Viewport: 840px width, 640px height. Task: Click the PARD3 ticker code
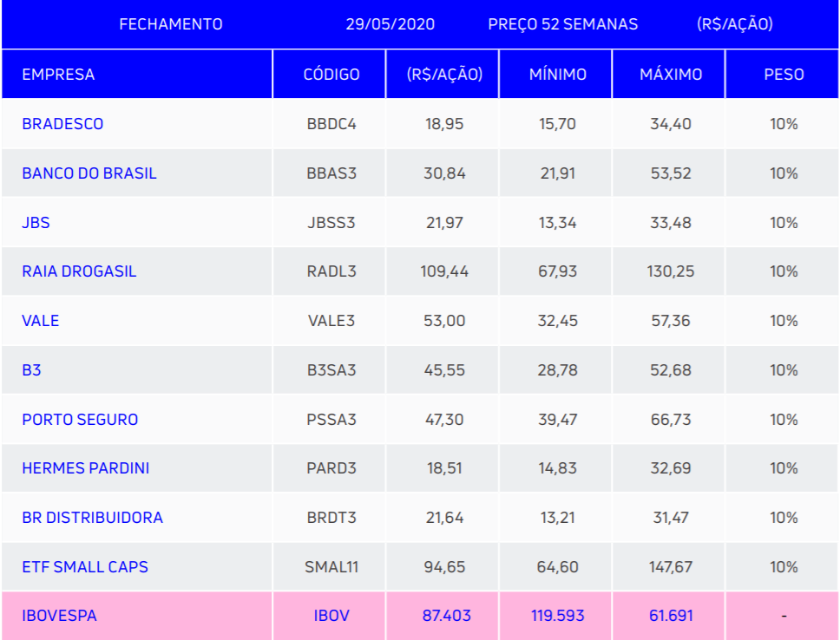331,467
